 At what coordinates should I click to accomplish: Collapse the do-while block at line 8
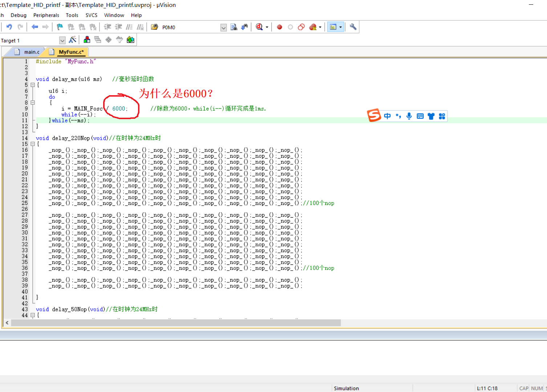coord(33,103)
